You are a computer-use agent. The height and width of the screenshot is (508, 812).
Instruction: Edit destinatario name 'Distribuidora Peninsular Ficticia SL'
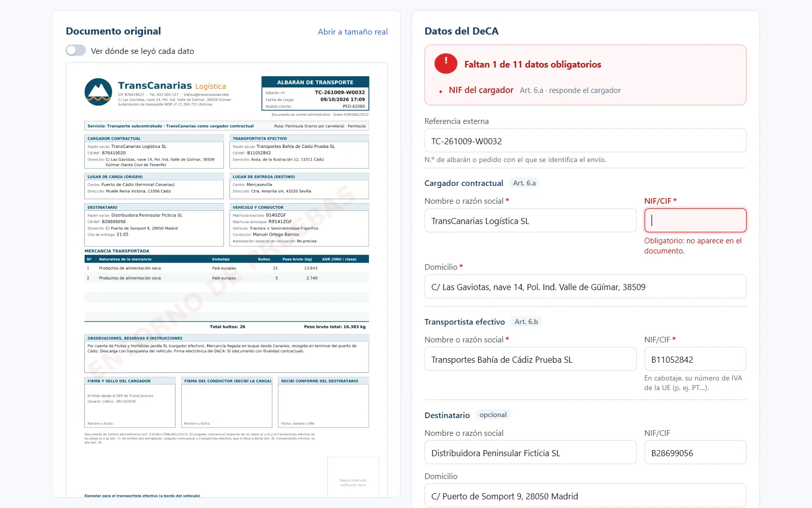(530, 453)
